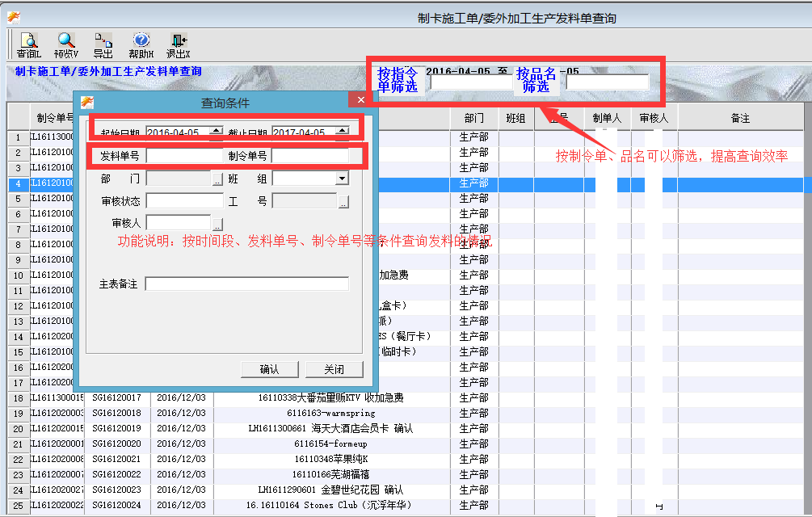
Task: Adjust the 截止日期 date stepper
Action: coord(342,132)
